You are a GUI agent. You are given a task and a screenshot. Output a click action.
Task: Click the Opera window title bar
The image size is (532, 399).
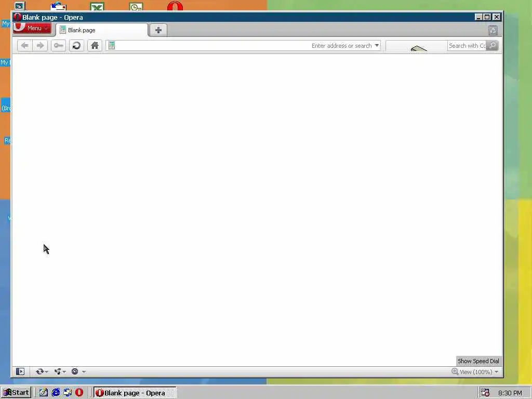pos(257,17)
